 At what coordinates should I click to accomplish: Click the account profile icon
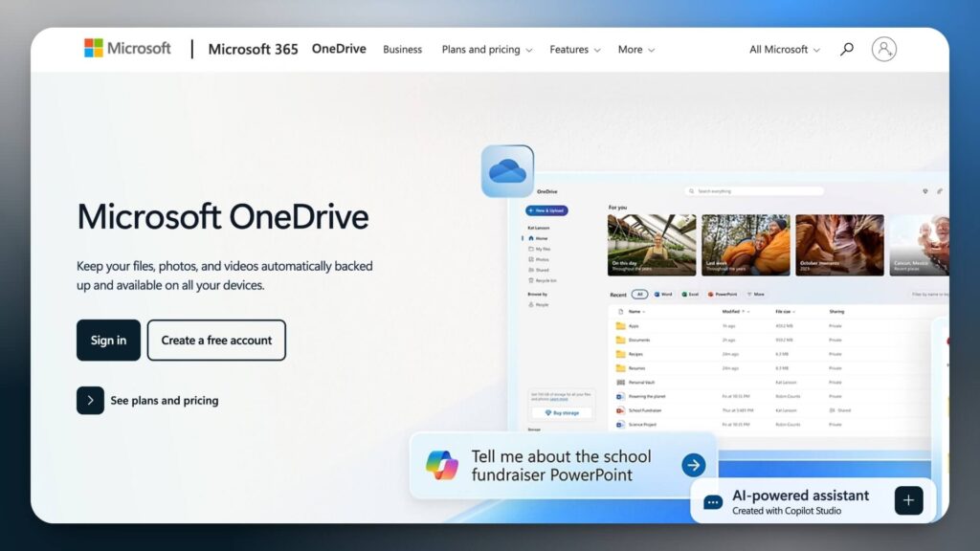pos(884,49)
